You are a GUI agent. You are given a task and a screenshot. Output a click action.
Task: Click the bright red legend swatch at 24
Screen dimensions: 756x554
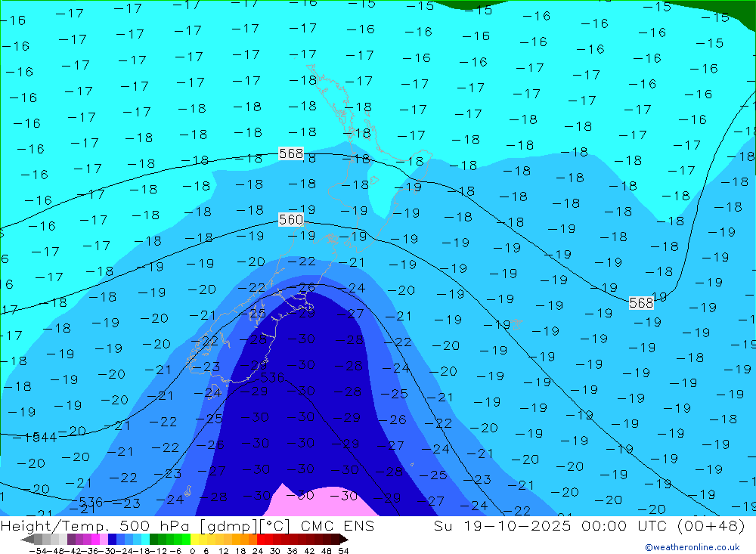click(261, 539)
